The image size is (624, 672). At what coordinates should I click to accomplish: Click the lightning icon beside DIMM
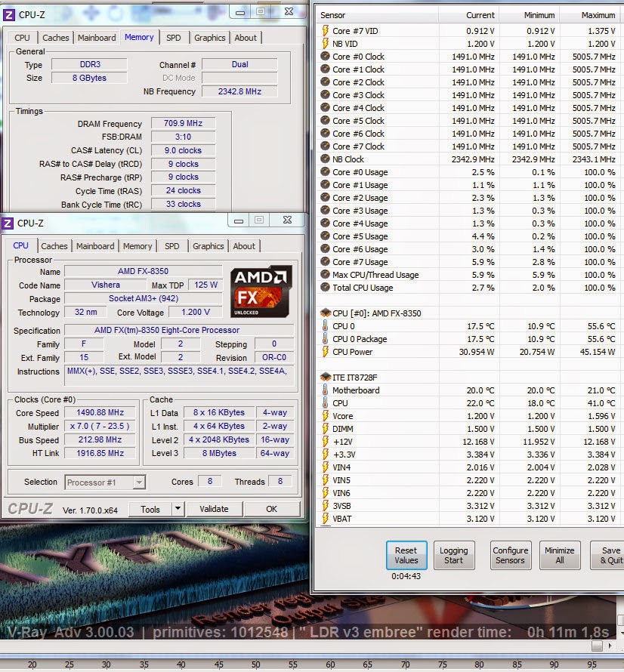click(x=325, y=429)
